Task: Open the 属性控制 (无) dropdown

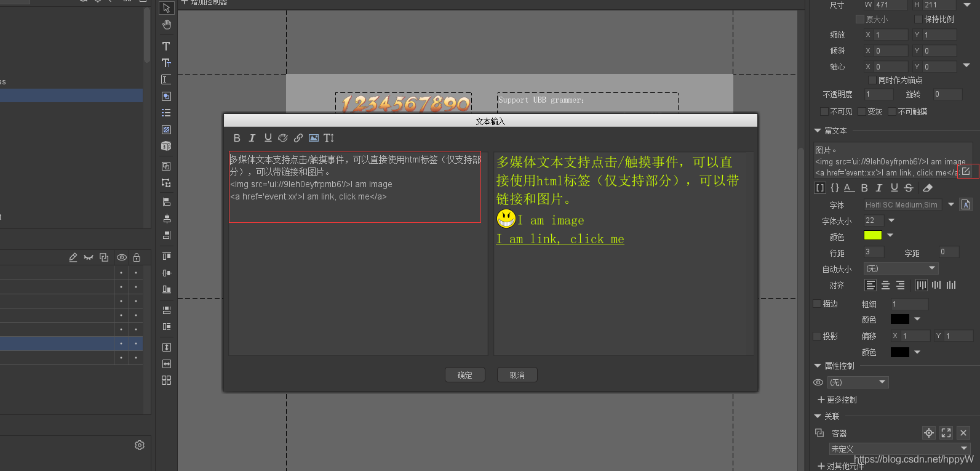Action: point(858,382)
